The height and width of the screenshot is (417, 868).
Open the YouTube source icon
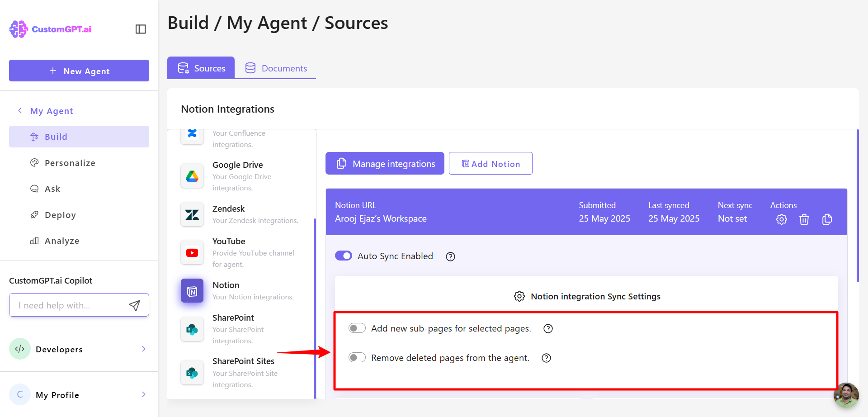pyautogui.click(x=192, y=252)
